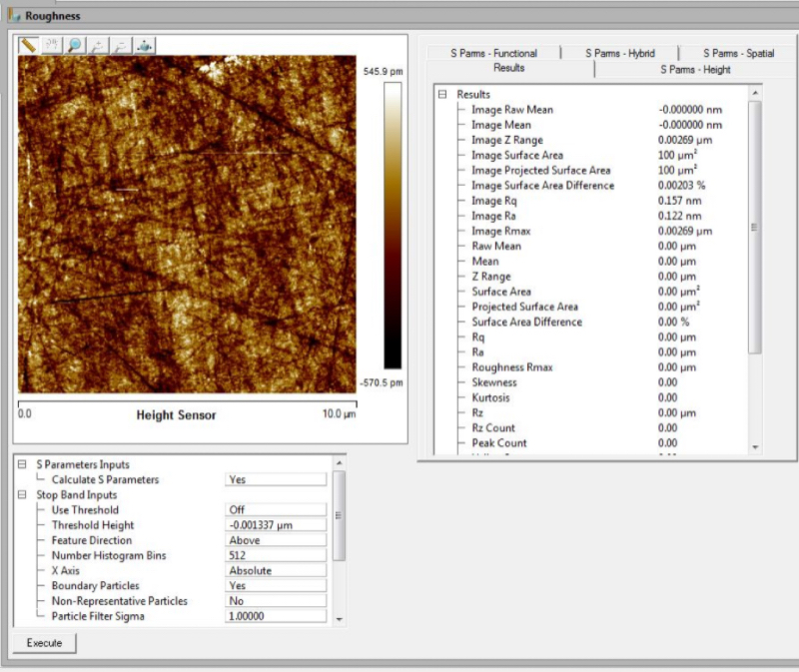Image resolution: width=799 pixels, height=672 pixels.
Task: Collapse the S Parameters Inputs group
Action: (x=23, y=465)
